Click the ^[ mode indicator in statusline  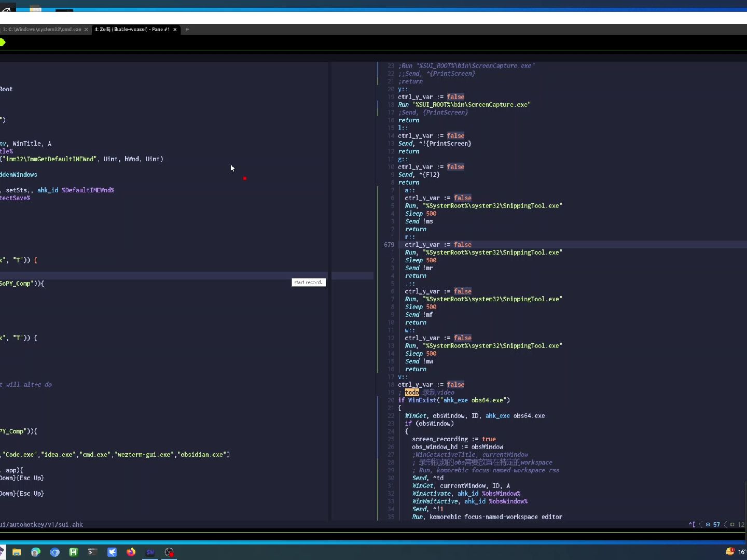click(x=692, y=525)
